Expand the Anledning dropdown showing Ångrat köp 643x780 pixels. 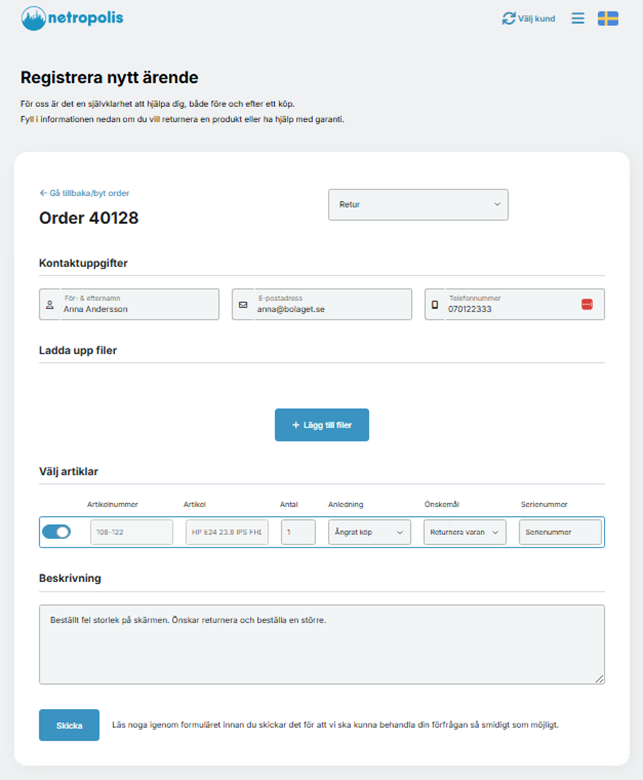pyautogui.click(x=369, y=532)
